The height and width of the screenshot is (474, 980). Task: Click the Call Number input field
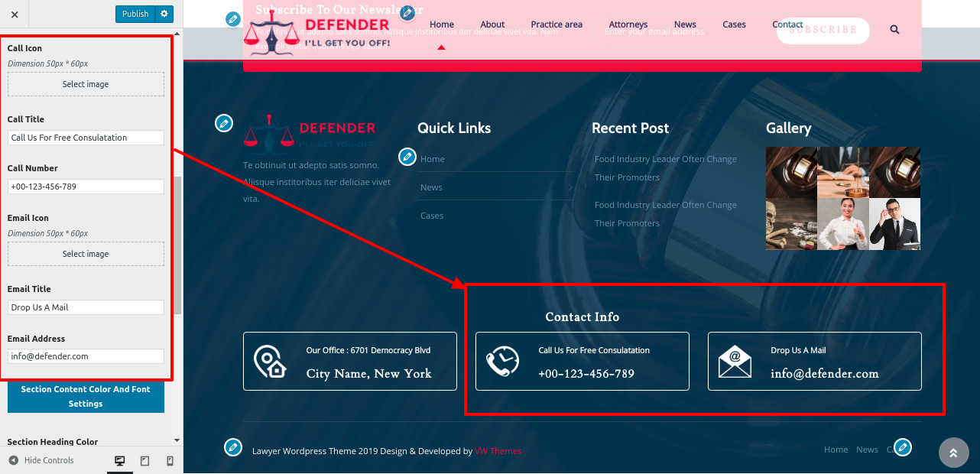point(86,187)
